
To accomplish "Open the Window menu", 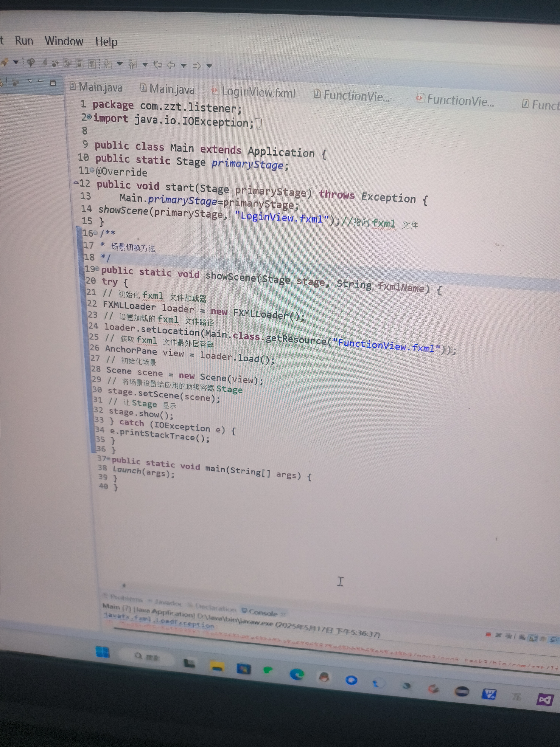I will (64, 41).
